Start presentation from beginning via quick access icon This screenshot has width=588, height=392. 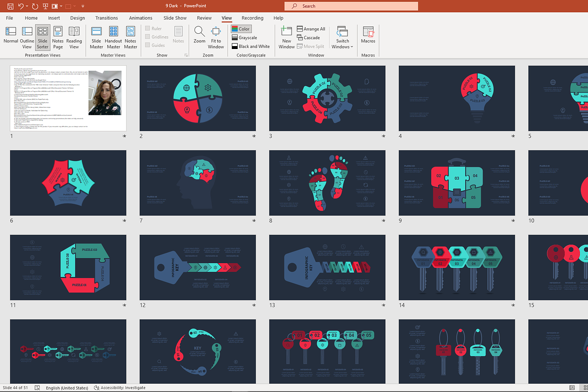pyautogui.click(x=47, y=6)
